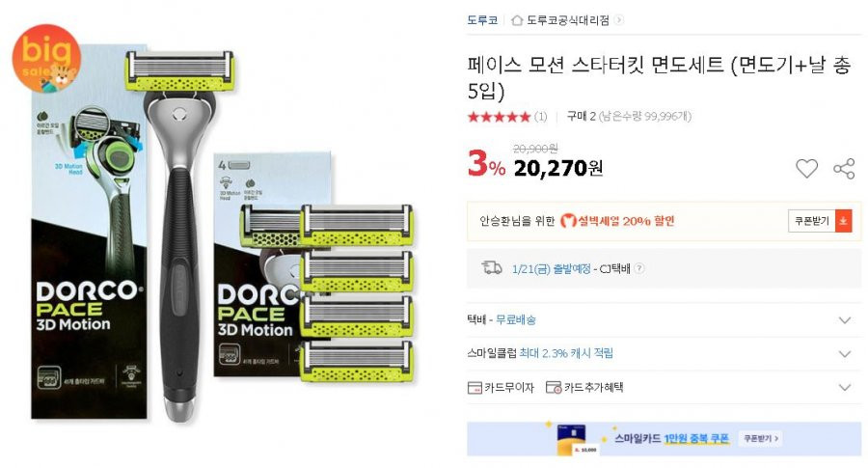Open the 도루코 brand link
The width and height of the screenshot is (868, 468).
[482, 20]
